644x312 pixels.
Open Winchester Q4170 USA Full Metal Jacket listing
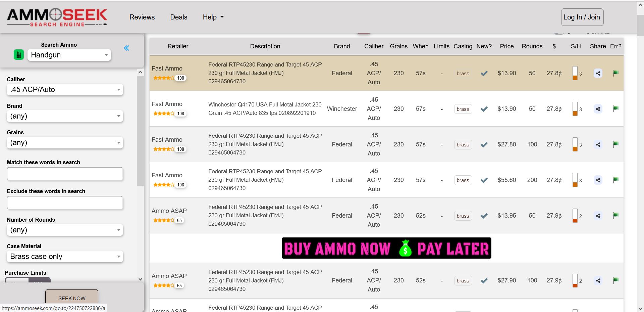tap(265, 109)
